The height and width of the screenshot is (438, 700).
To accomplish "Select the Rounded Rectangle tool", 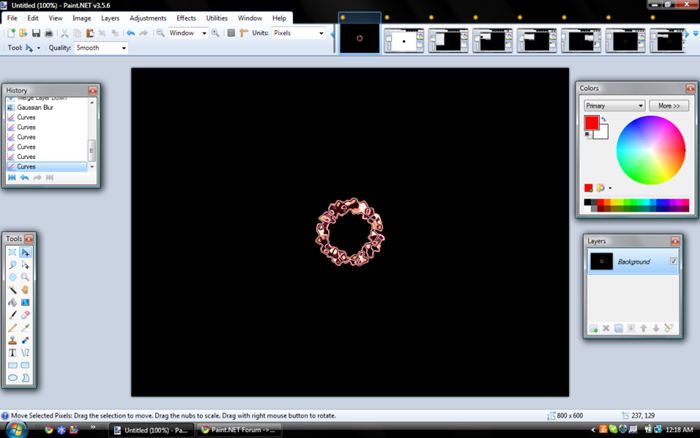I will (25, 365).
